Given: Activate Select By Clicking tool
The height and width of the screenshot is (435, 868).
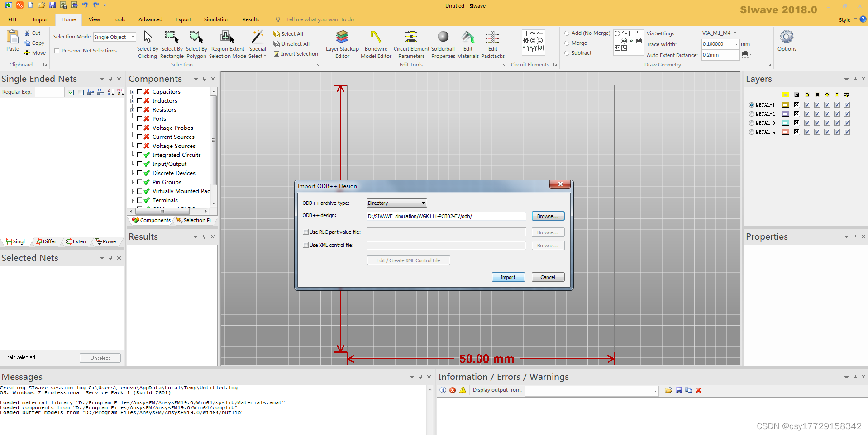Looking at the screenshot, I should tap(148, 44).
